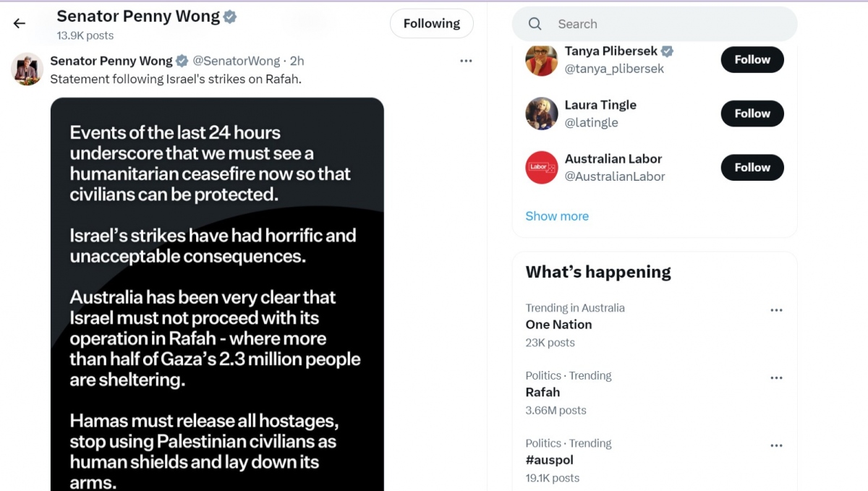Click Tanya Plibersek's profile picture
Viewport: 868px width, 491px height.
click(x=541, y=59)
